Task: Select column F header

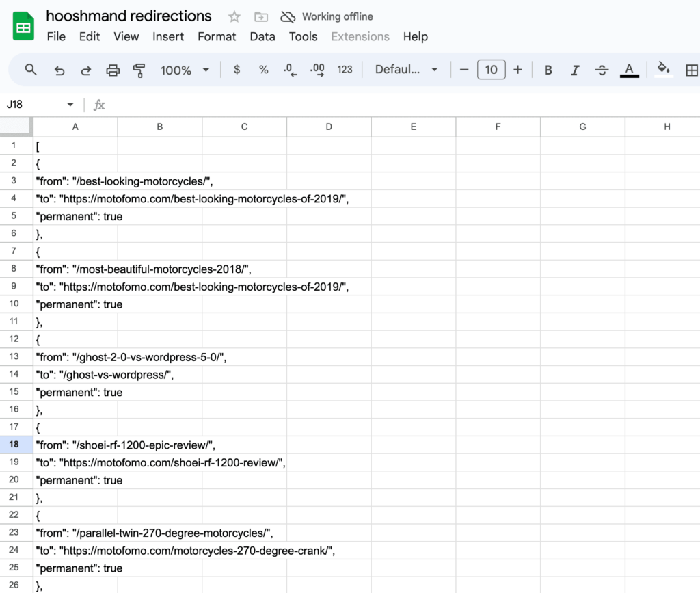Action: [498, 127]
